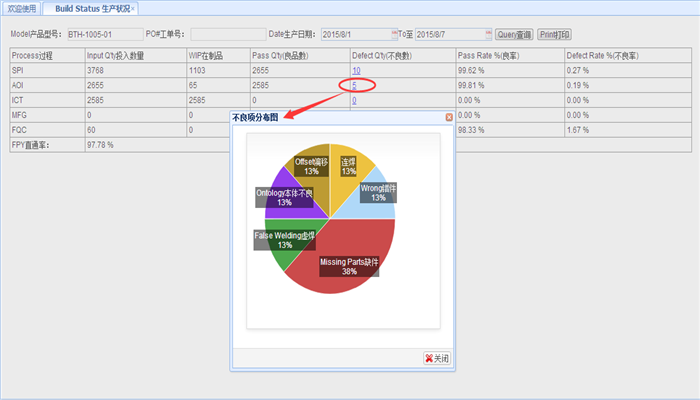Close the Build Status tab with its x
700x400 pixels.
(133, 8)
